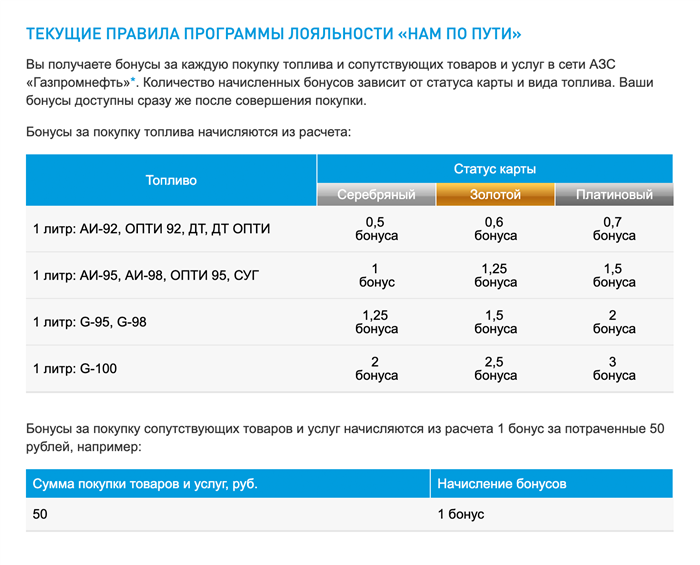
Task: Click the page heading «ТЕКУЩИЕ ПРАВИЛА ПРОГРАММЫ ЛОЯЛЬНОСТИ»
Action: click(274, 34)
